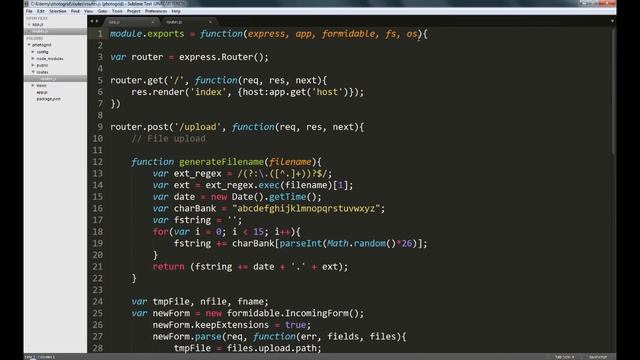This screenshot has width=640, height=360.
Task: Switch to the app.js editor tab
Action: point(130,22)
